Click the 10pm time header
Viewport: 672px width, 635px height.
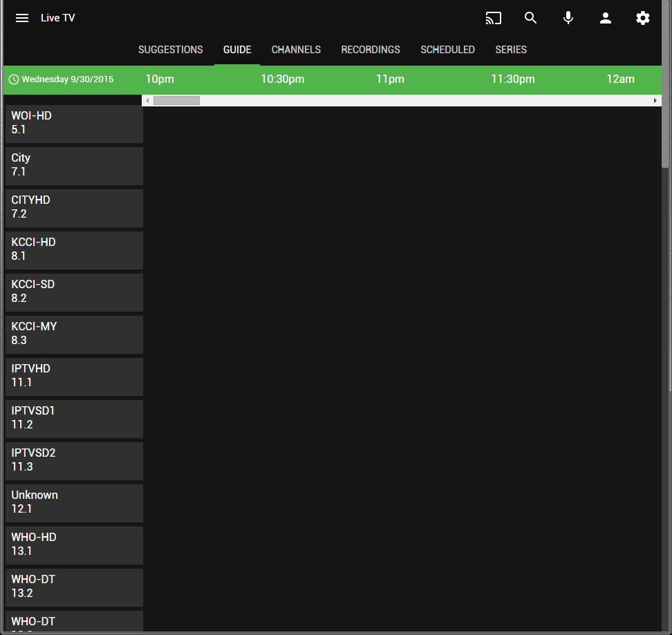[x=160, y=79]
